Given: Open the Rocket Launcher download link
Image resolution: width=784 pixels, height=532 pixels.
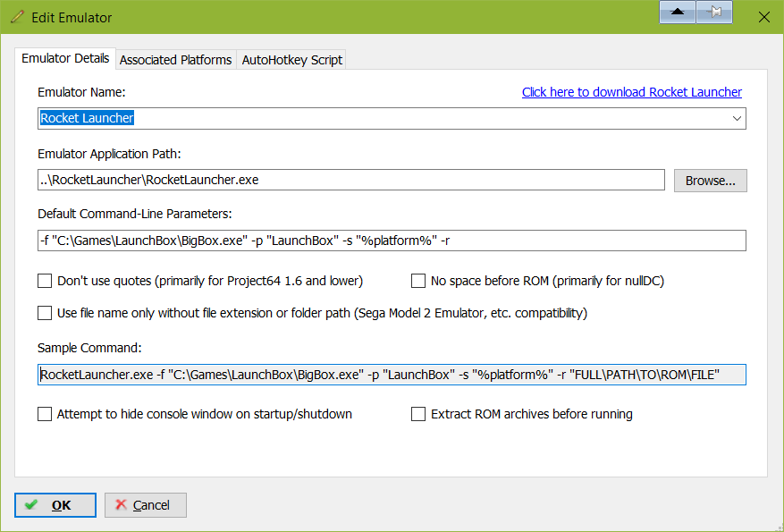Looking at the screenshot, I should coord(631,92).
